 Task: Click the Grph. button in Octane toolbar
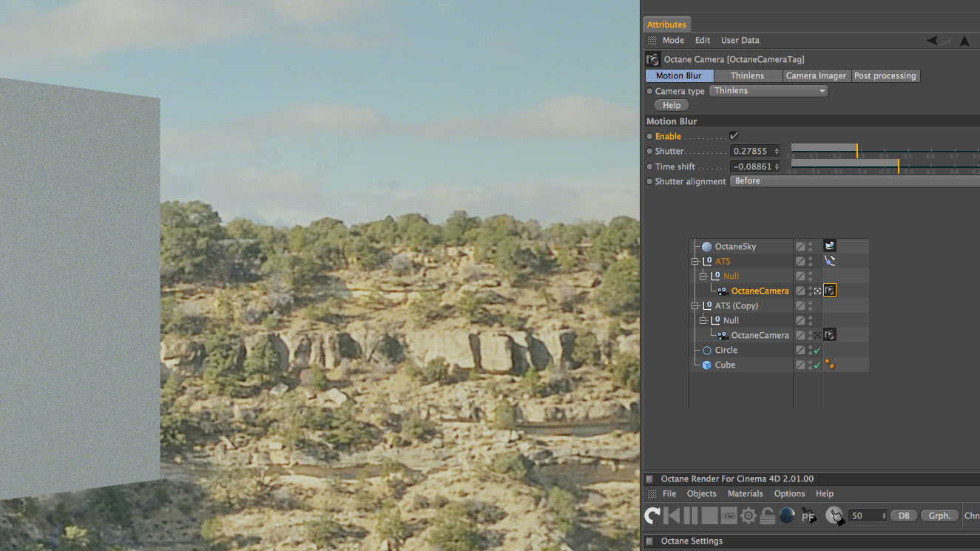940,515
